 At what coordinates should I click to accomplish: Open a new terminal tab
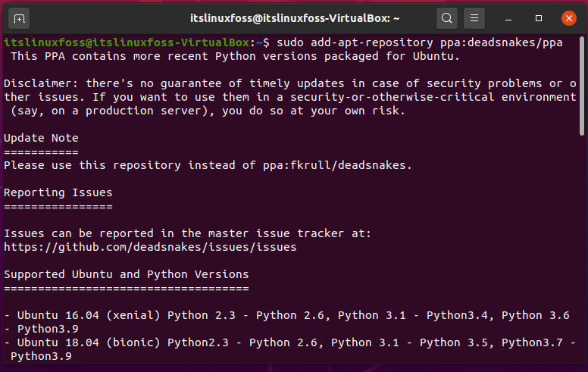tap(19, 18)
